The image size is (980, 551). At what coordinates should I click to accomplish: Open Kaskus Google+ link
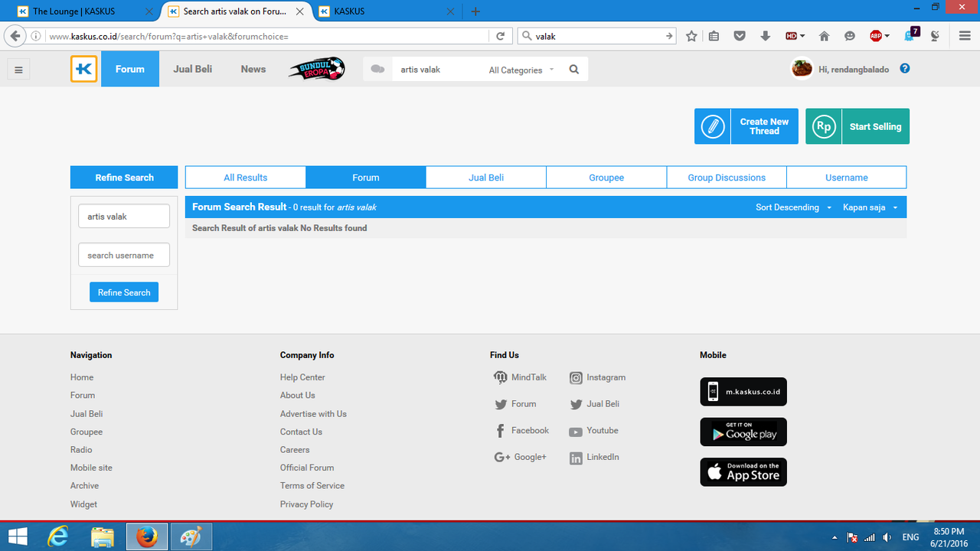pos(520,457)
